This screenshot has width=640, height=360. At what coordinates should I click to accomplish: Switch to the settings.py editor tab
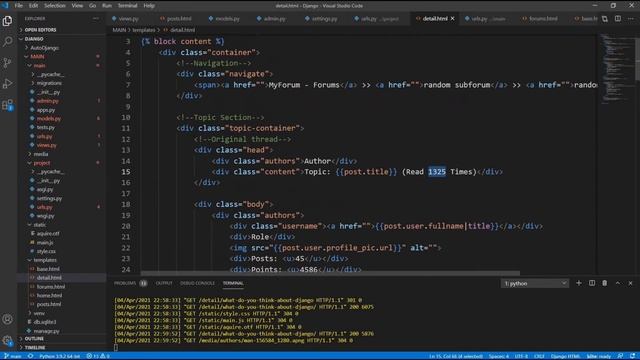pos(324,19)
